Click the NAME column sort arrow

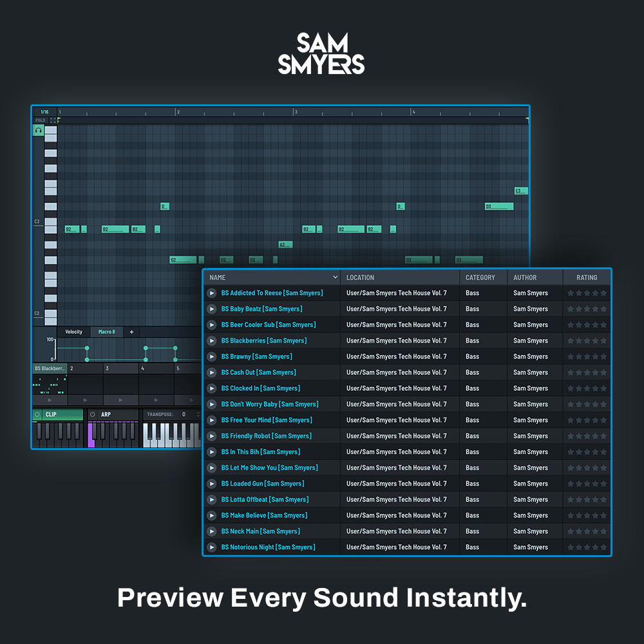[x=335, y=277]
